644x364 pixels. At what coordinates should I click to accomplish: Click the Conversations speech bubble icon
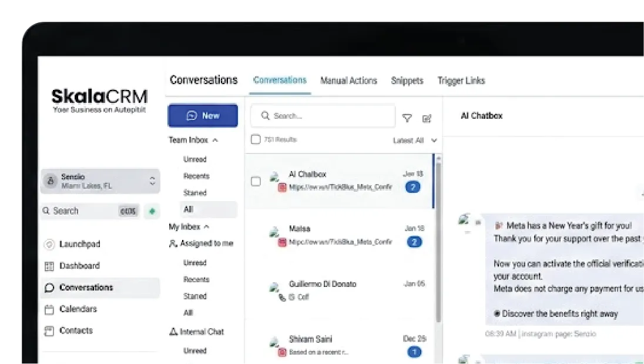49,288
